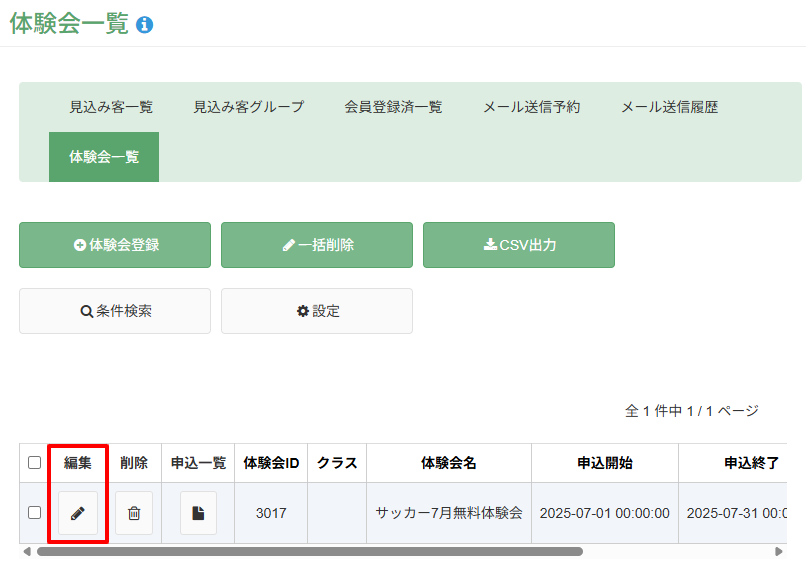
Task: Click the blue info icon beside 体験会一覧 title
Action: point(144,24)
